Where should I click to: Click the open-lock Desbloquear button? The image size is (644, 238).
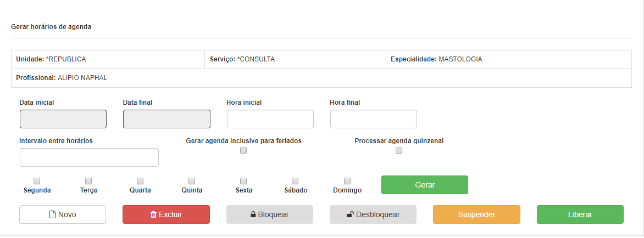[x=373, y=214]
